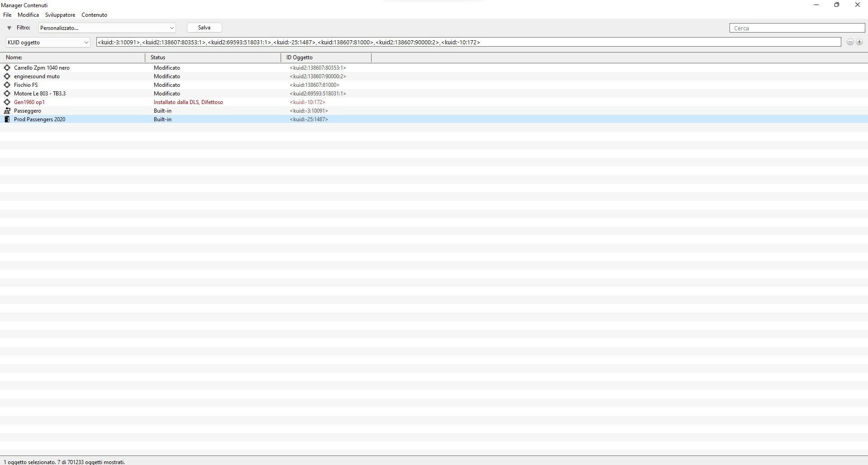Sort the list by the Status column header
This screenshot has width=868, height=465.
213,57
